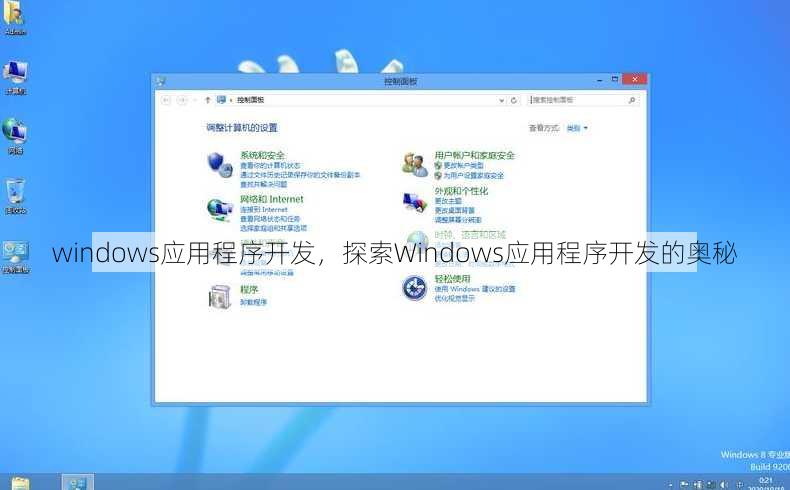Click the Control Panel icon in the address bar

click(221, 100)
